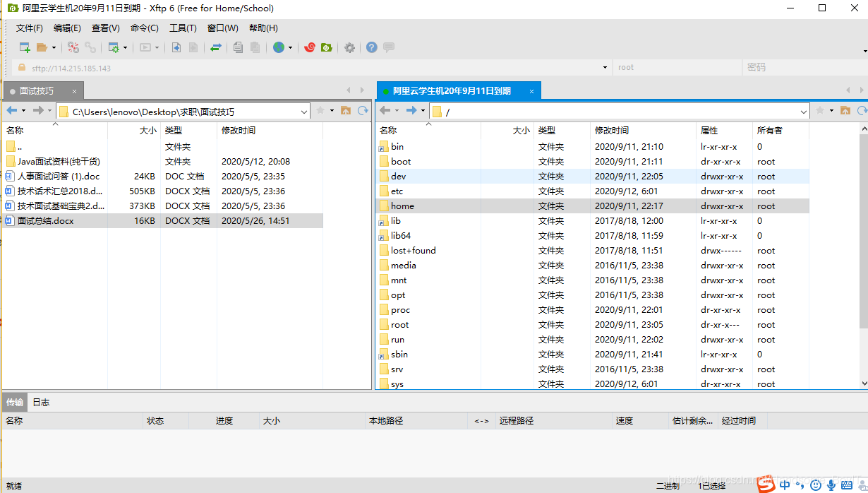
Task: Click the 远程路径 transfer column header
Action: 553,420
